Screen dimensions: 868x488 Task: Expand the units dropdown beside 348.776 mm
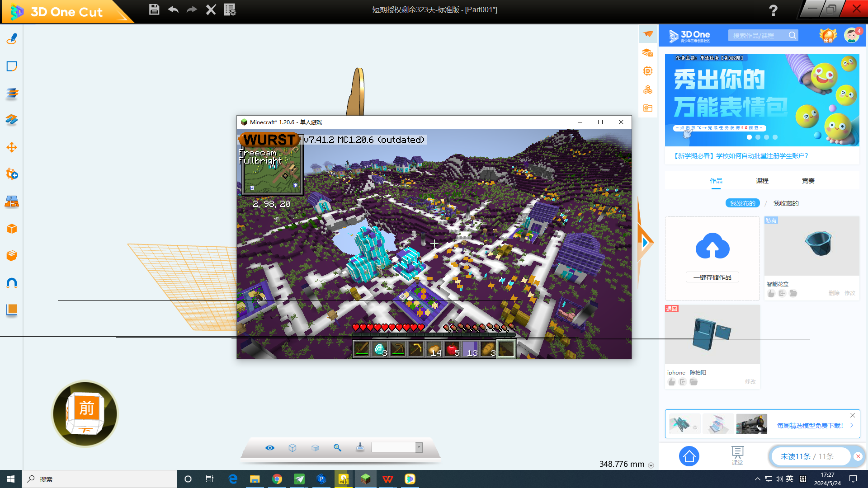click(651, 465)
